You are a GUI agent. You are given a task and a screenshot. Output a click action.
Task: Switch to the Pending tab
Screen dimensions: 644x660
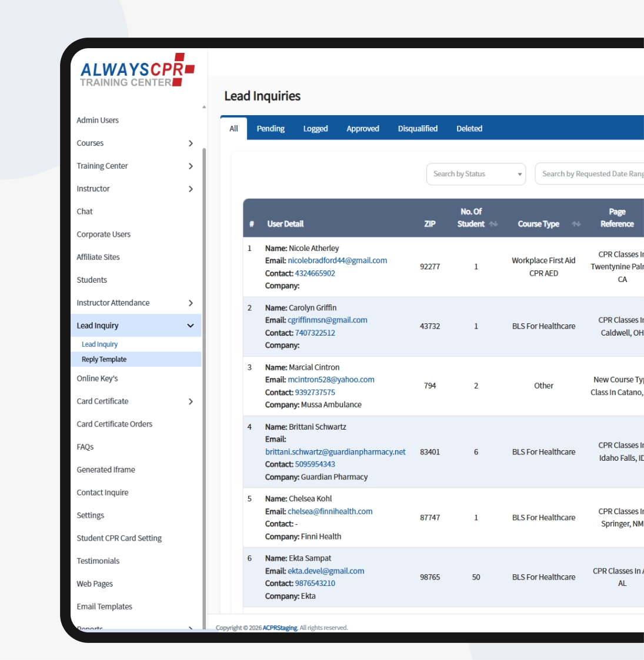pyautogui.click(x=271, y=128)
